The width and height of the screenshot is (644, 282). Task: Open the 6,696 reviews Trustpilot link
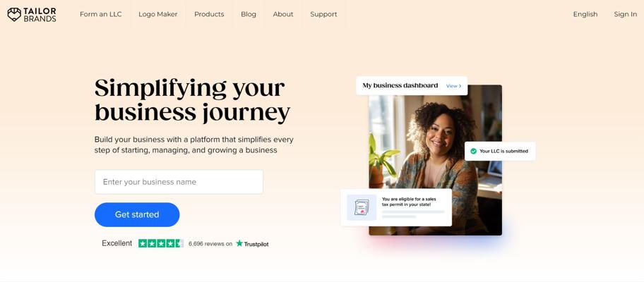(210, 244)
